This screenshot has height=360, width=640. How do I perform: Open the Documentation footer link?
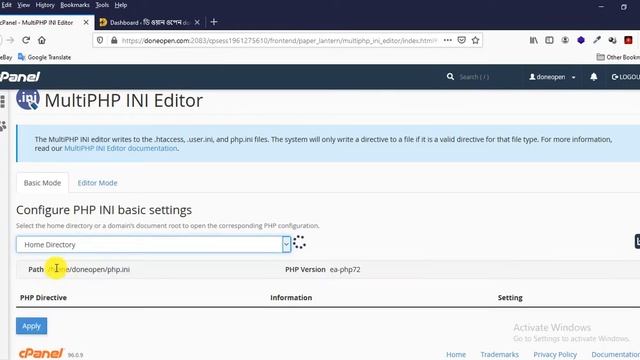pos(616,354)
